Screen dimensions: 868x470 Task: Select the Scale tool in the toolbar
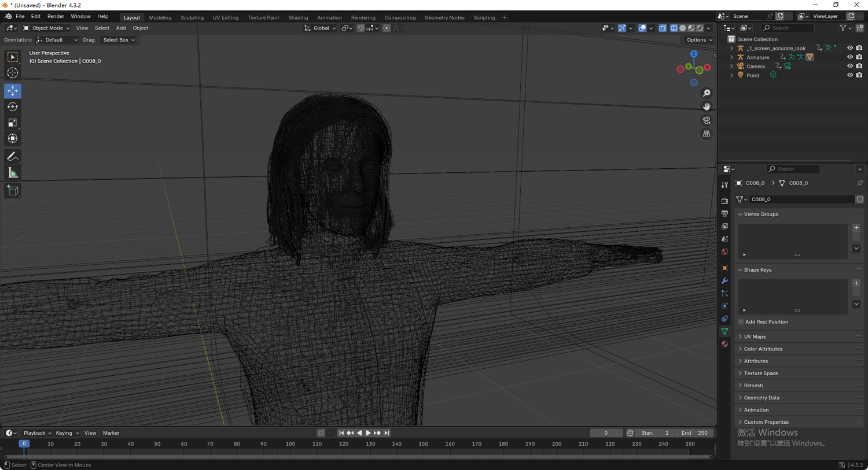12,123
